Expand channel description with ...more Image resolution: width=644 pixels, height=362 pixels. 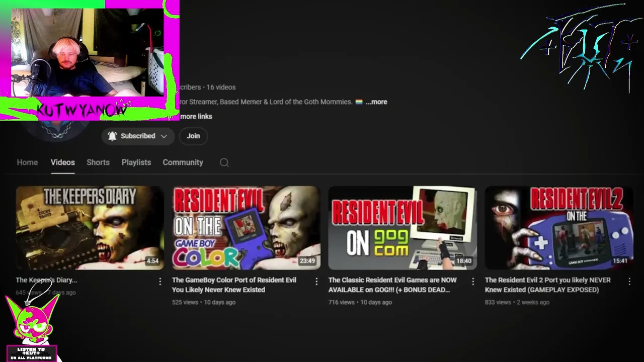pyautogui.click(x=376, y=102)
